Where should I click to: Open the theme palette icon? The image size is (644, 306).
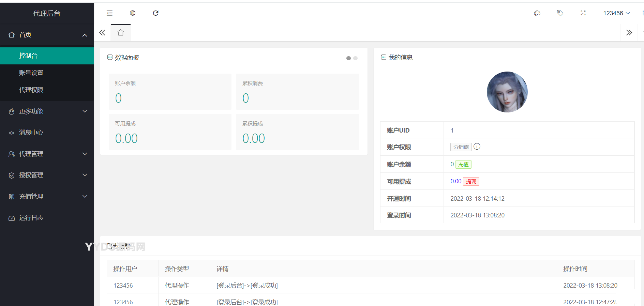point(537,13)
